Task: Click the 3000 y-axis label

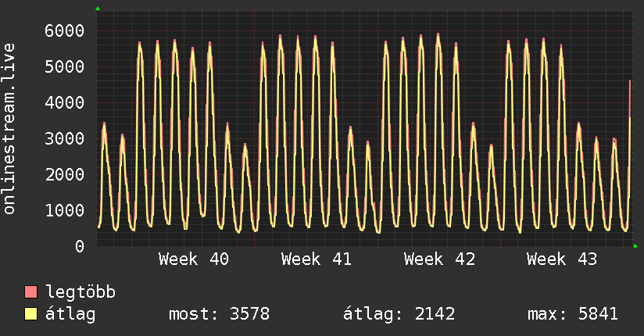Action: (x=65, y=138)
